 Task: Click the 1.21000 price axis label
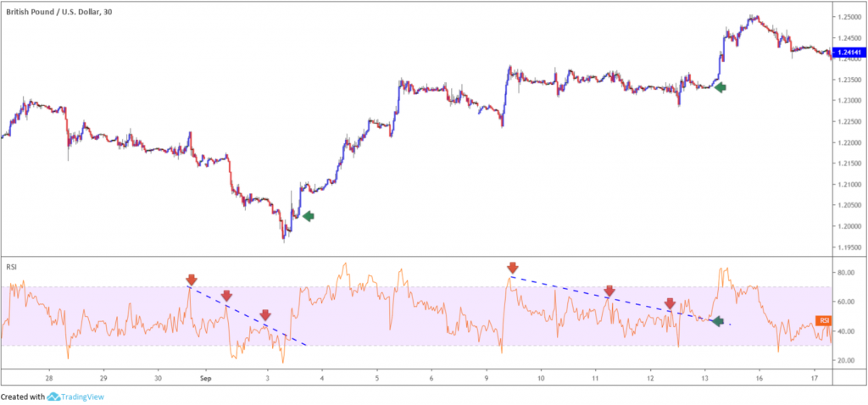coord(849,185)
